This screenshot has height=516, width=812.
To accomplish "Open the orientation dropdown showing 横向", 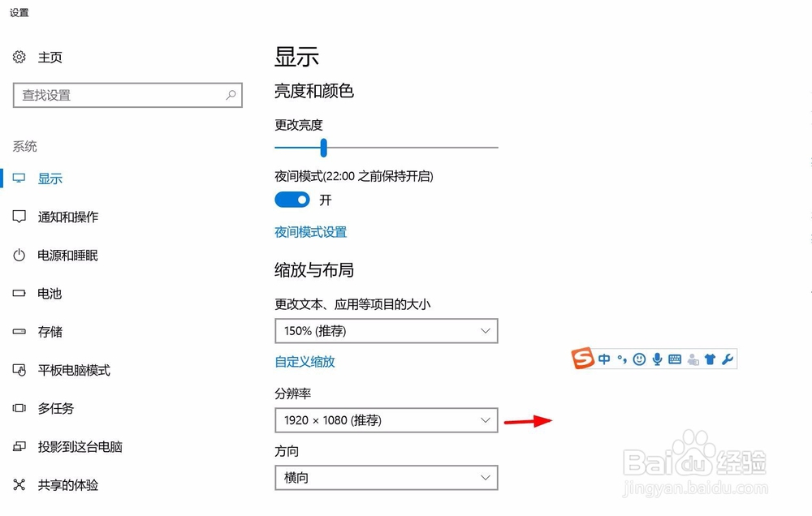I will (386, 478).
